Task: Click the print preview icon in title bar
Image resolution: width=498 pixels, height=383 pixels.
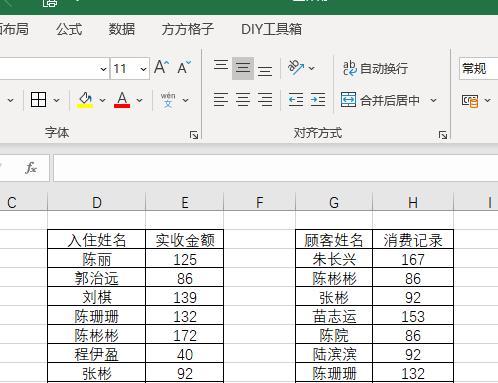Action: (49, 3)
